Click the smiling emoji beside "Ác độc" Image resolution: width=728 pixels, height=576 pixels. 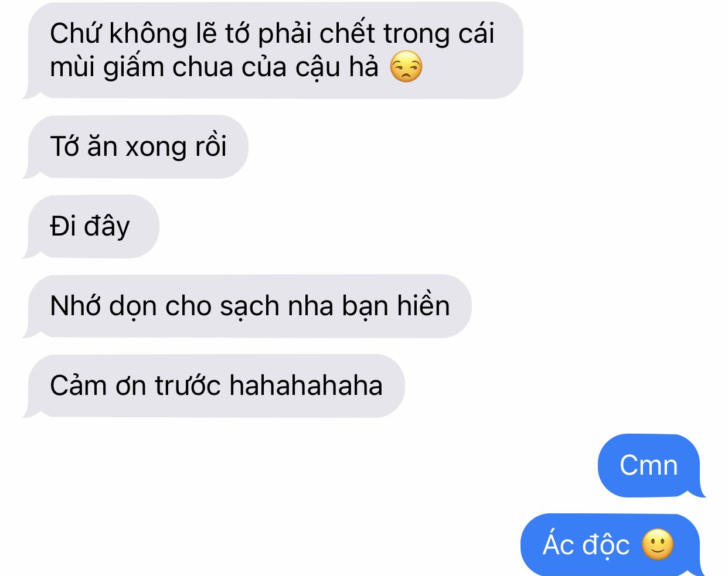[658, 545]
